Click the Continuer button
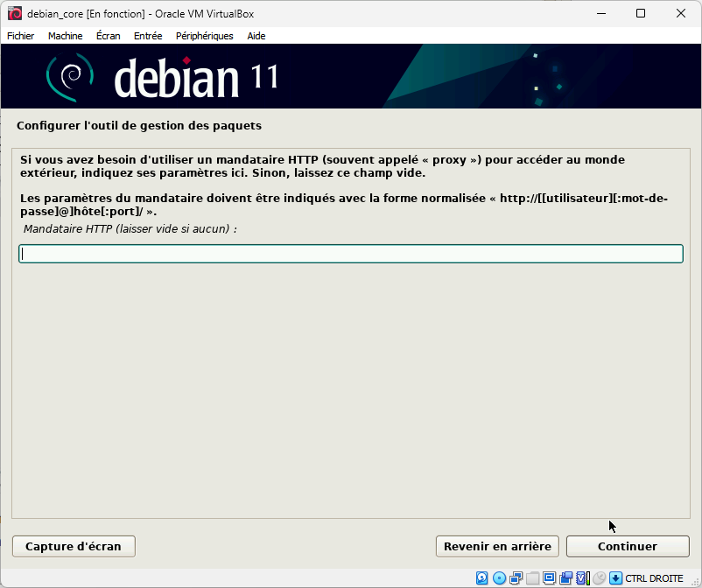 (x=628, y=546)
